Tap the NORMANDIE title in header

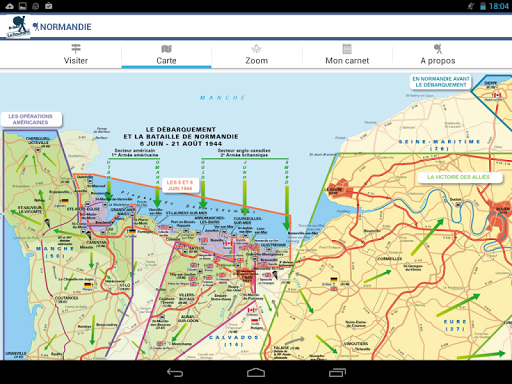[x=66, y=27]
